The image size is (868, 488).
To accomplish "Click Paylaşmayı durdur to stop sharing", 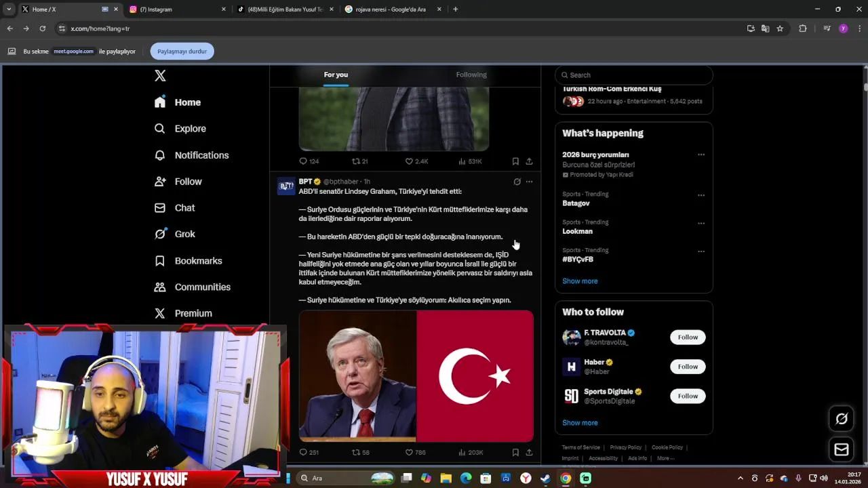I will (182, 52).
